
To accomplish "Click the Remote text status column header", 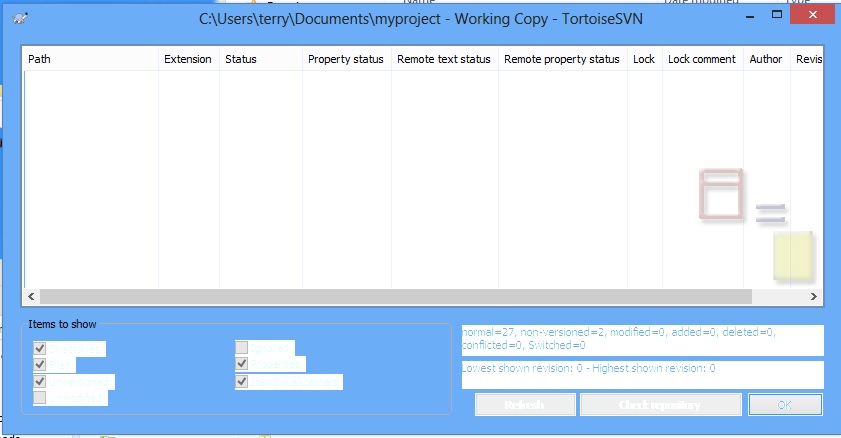I will pos(445,59).
